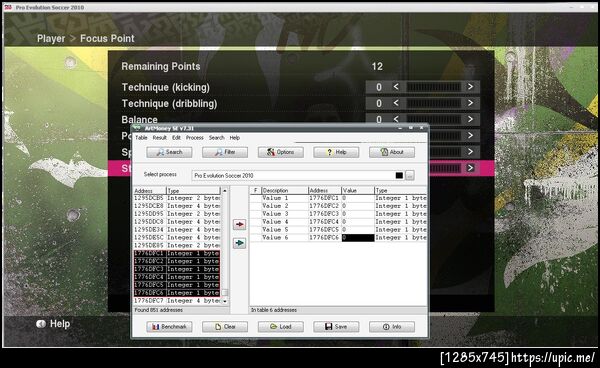Select address 1295DE34 in results list
Image resolution: width=600 pixels, height=368 pixels.
click(x=177, y=230)
